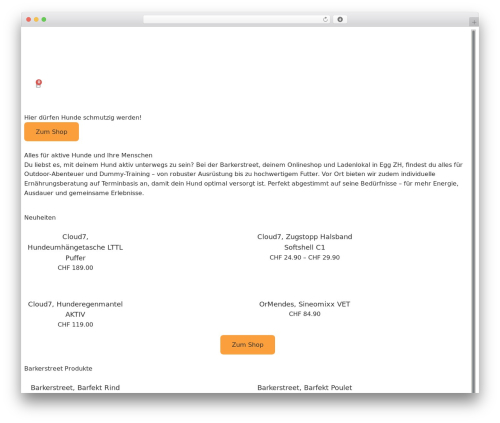Click the Neuheiten heading
The height and width of the screenshot is (423, 500).
[40, 218]
